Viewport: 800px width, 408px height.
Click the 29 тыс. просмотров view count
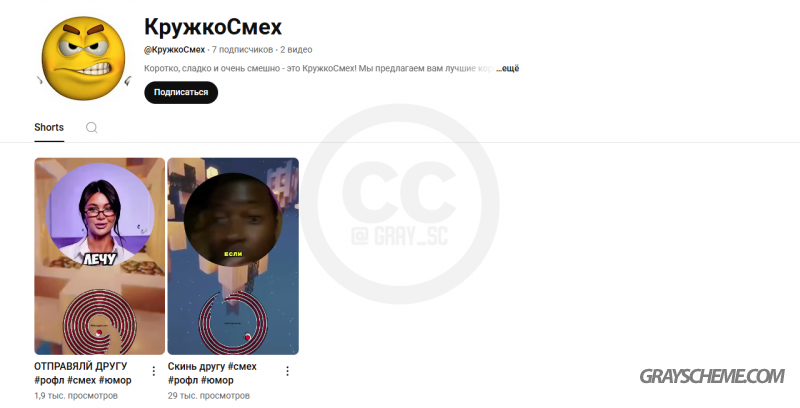(x=209, y=396)
